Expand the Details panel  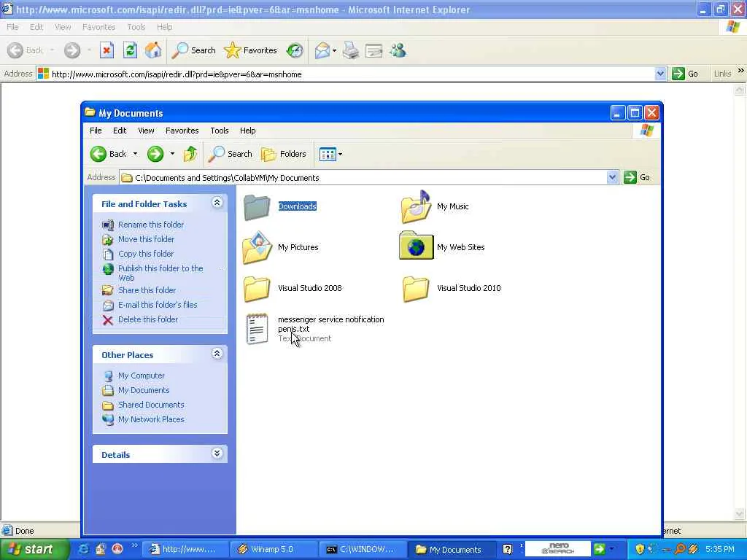pos(217,454)
